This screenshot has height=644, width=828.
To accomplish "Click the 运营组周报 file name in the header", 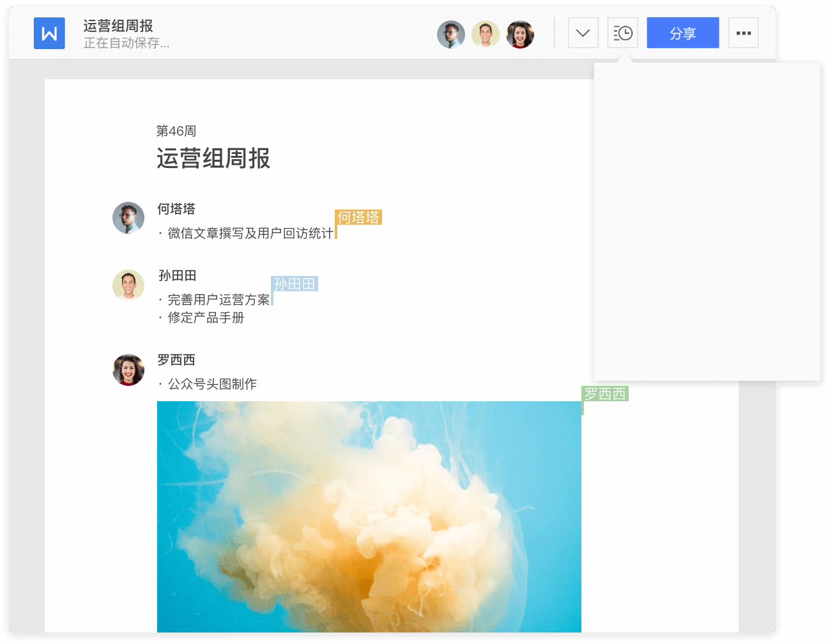I will pyautogui.click(x=118, y=26).
